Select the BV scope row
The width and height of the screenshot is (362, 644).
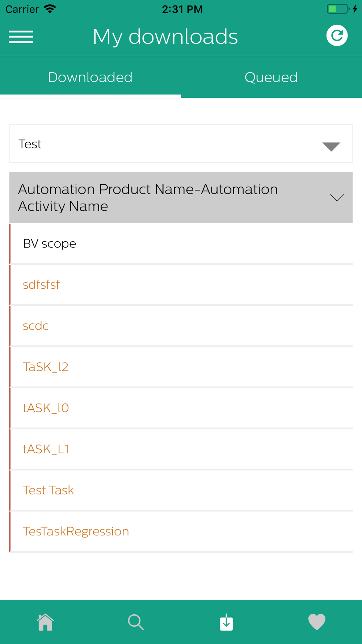click(181, 244)
